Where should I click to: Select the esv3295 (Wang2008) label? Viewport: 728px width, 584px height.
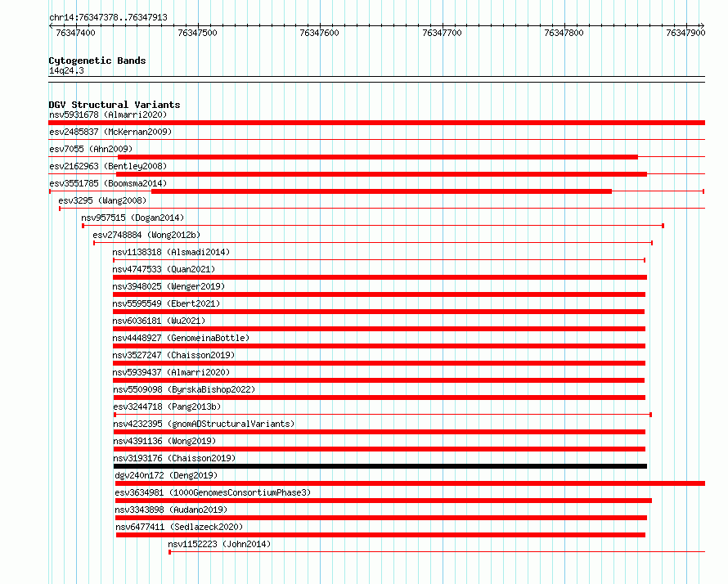coord(102,200)
